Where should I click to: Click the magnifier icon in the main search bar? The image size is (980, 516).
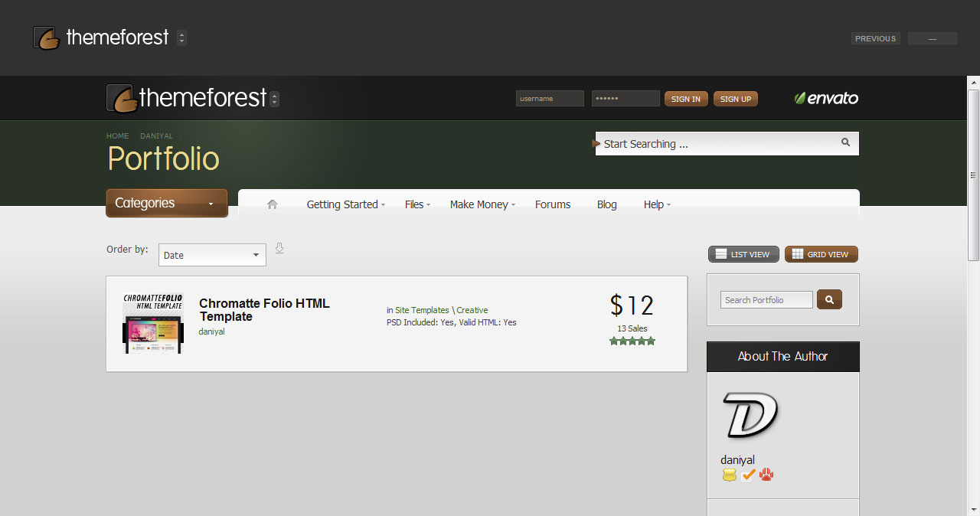click(x=846, y=142)
